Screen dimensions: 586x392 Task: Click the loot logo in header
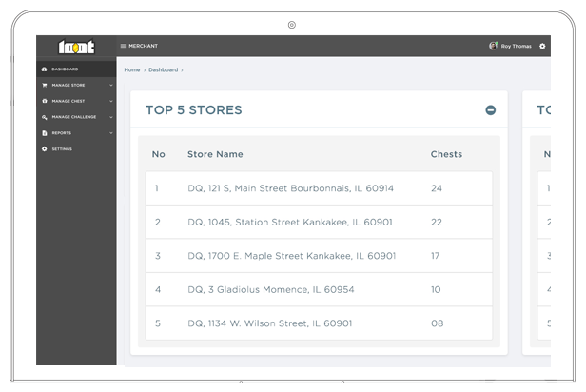[x=76, y=47]
